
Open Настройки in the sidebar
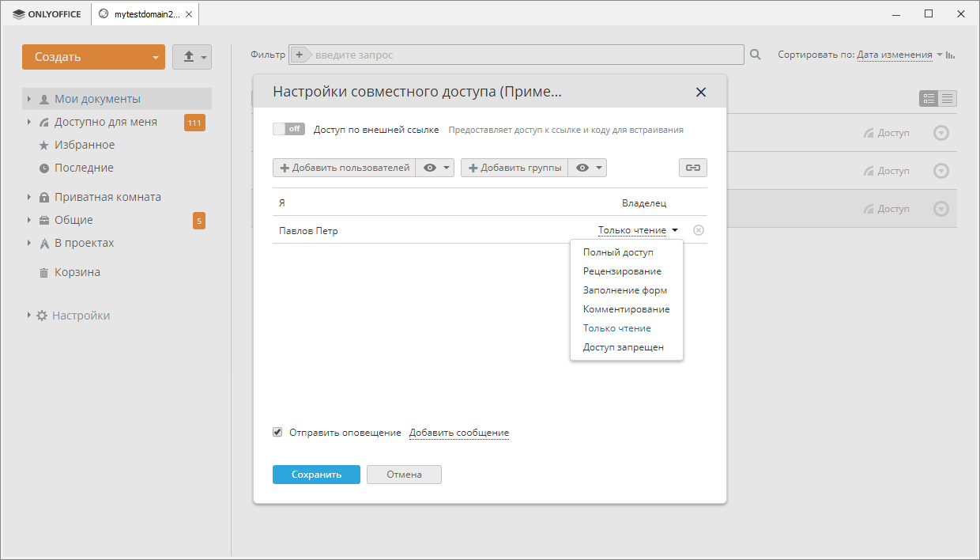81,316
